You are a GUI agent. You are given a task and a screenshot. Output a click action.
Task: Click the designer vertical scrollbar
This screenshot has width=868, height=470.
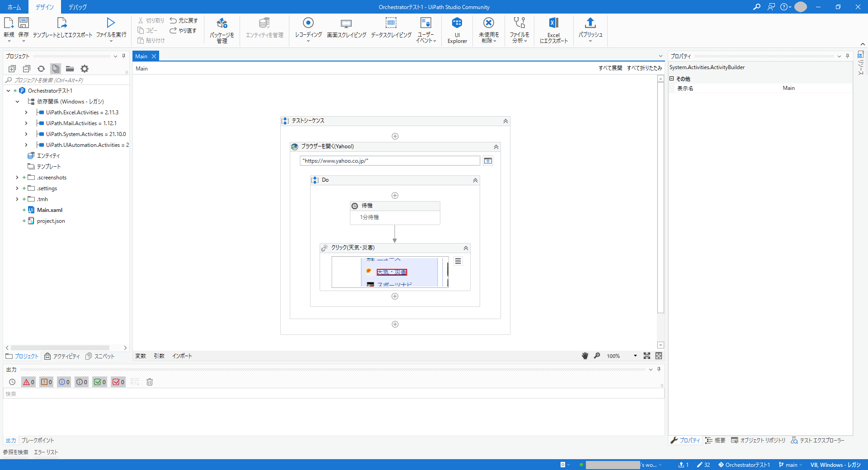pos(660,197)
